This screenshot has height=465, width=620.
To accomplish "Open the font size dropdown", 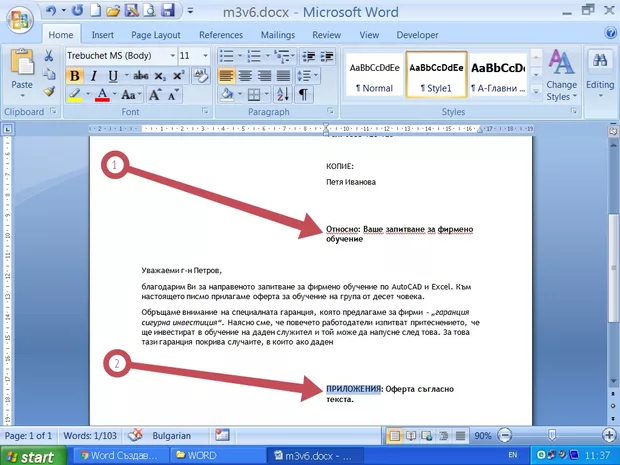I will coord(205,56).
